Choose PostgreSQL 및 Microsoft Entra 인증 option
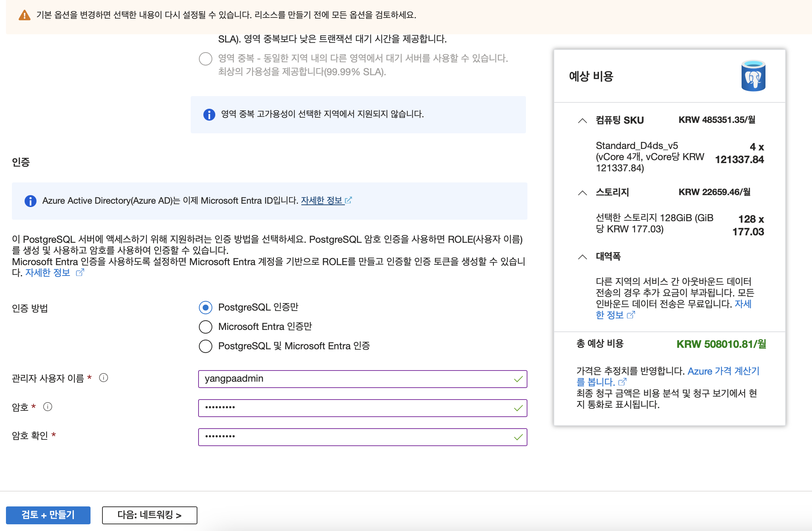This screenshot has height=531, width=812. [x=206, y=346]
